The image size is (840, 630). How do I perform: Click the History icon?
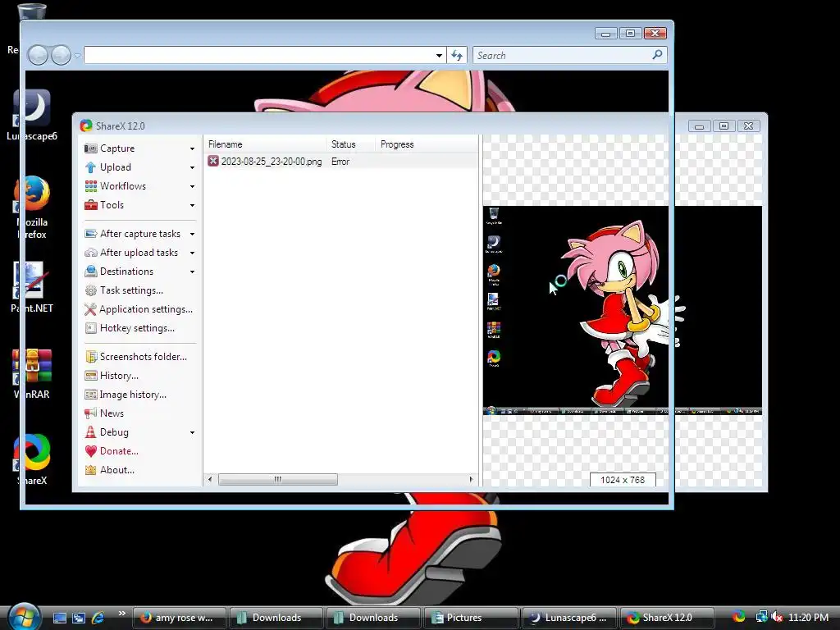(x=90, y=376)
